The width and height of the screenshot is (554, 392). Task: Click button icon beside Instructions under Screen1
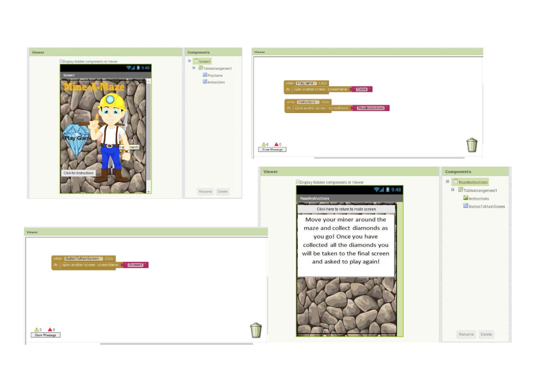coord(205,82)
